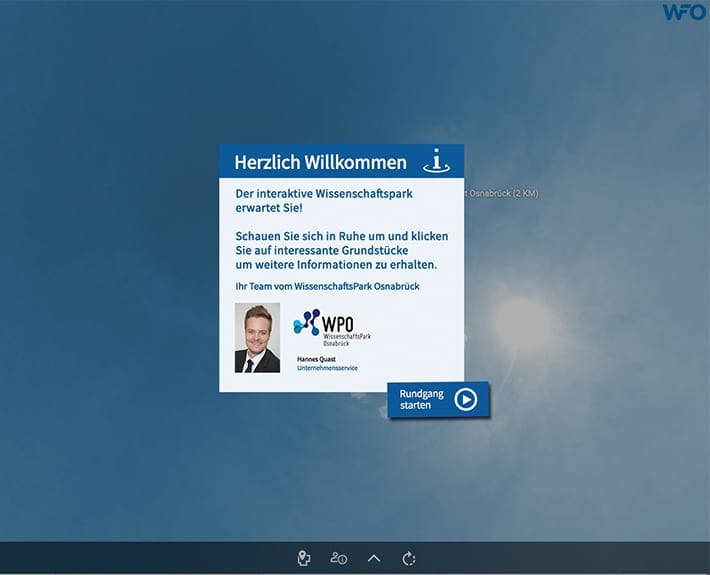This screenshot has width=710, height=575.
Task: Click the Herzlich Willkommen heading
Action: [x=321, y=162]
